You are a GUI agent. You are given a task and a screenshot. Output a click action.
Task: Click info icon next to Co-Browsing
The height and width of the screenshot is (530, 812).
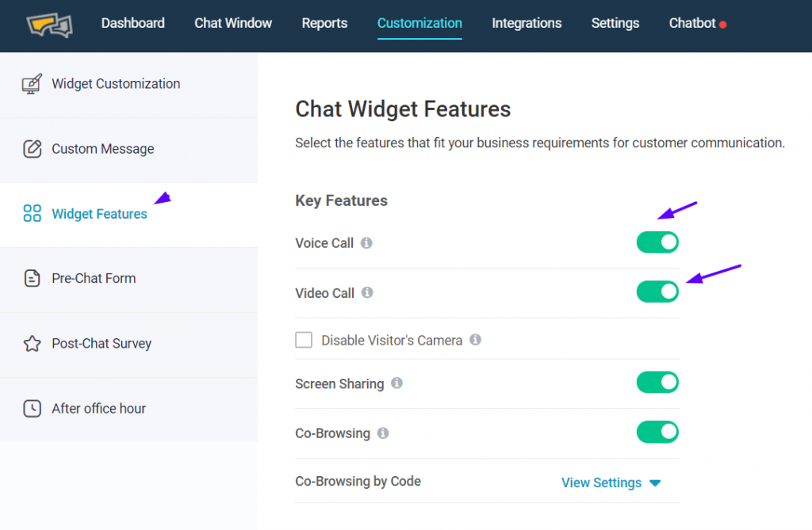pyautogui.click(x=383, y=433)
